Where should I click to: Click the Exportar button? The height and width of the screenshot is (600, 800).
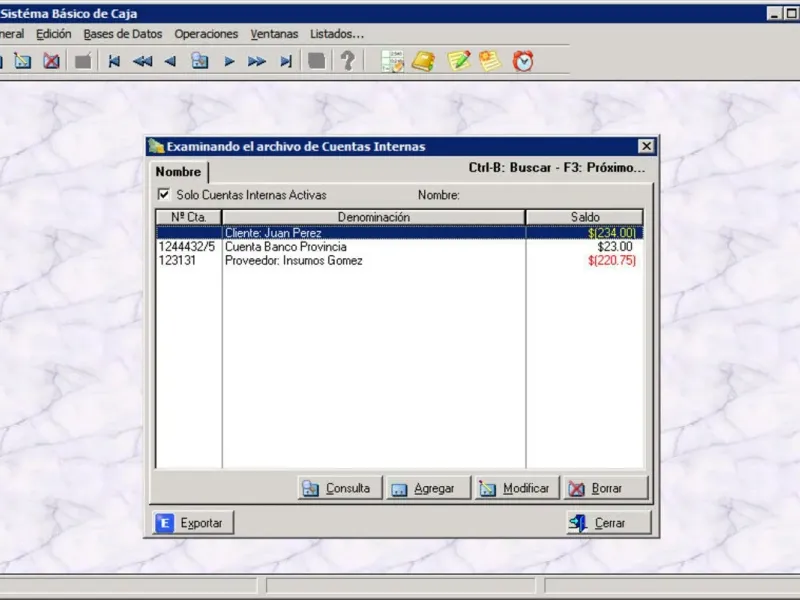click(x=193, y=523)
